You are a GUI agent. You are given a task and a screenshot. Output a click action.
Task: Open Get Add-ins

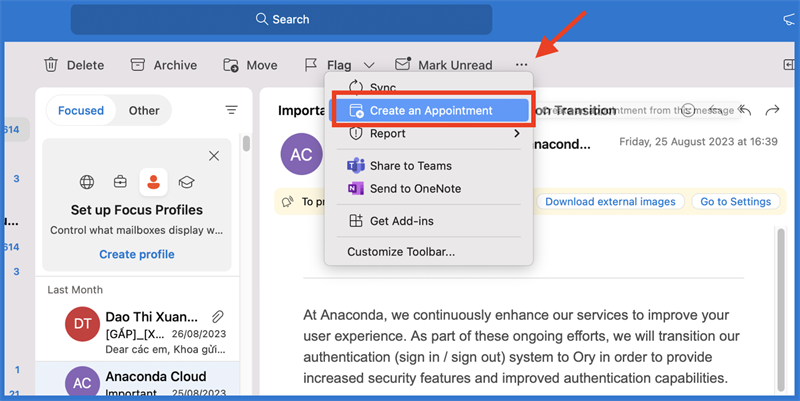click(x=429, y=221)
